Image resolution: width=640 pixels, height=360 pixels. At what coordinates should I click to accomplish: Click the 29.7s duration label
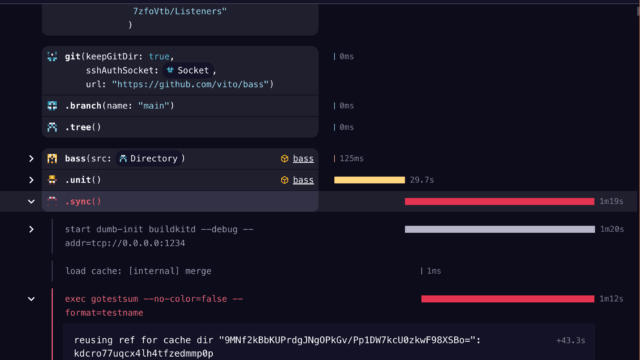coord(422,180)
